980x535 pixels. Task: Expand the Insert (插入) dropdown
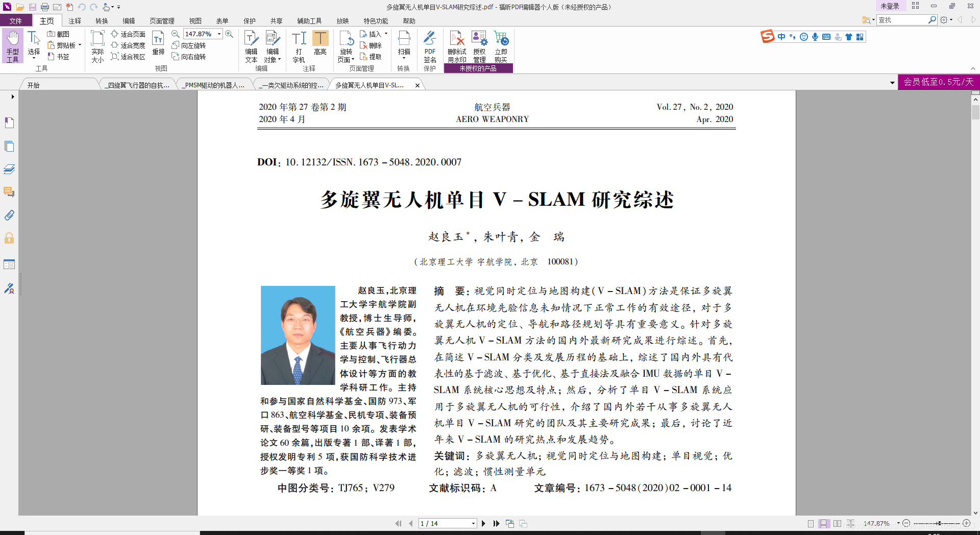(386, 34)
